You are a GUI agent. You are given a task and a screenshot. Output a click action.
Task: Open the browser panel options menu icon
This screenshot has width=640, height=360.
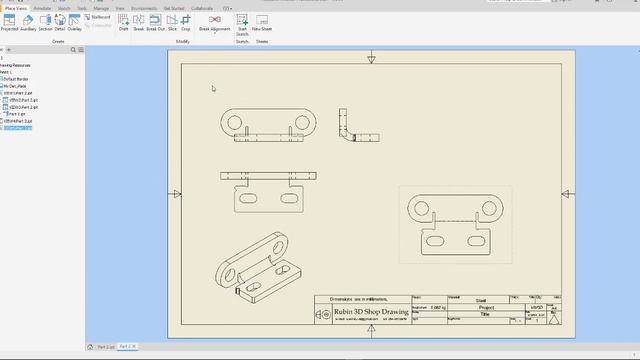tap(81, 50)
